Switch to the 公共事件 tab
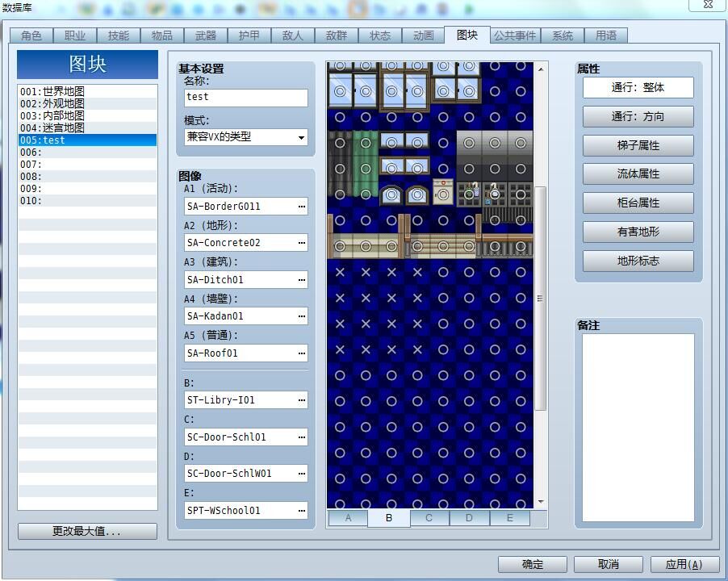This screenshot has width=728, height=581. [515, 36]
